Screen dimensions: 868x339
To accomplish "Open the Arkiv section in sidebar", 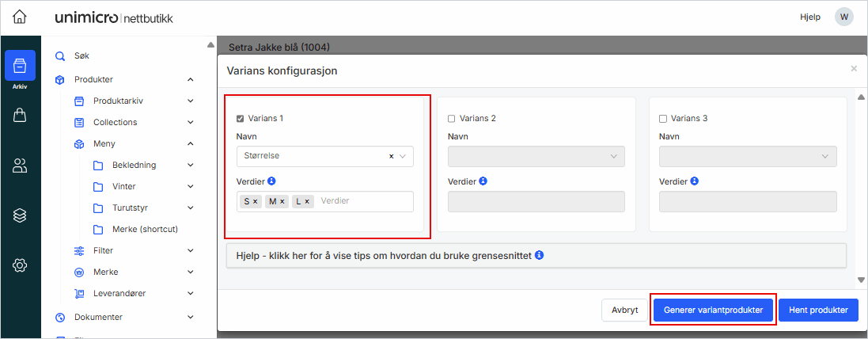I will pos(20,70).
